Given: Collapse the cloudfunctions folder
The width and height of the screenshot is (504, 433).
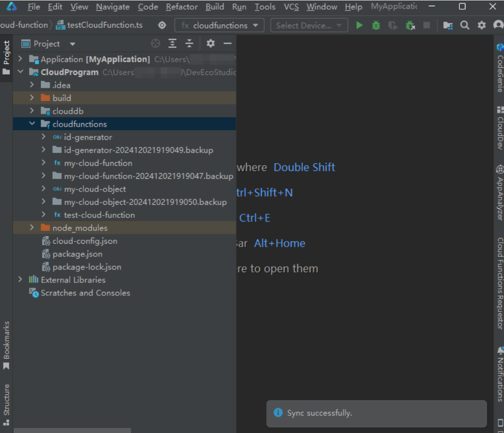Looking at the screenshot, I should pyautogui.click(x=32, y=124).
